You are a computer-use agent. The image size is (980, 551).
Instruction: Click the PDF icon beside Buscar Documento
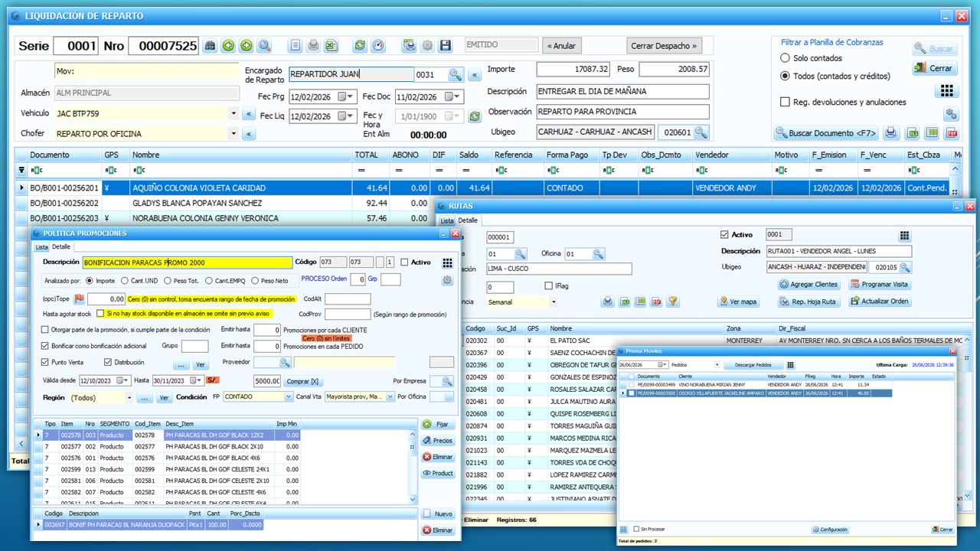point(952,133)
